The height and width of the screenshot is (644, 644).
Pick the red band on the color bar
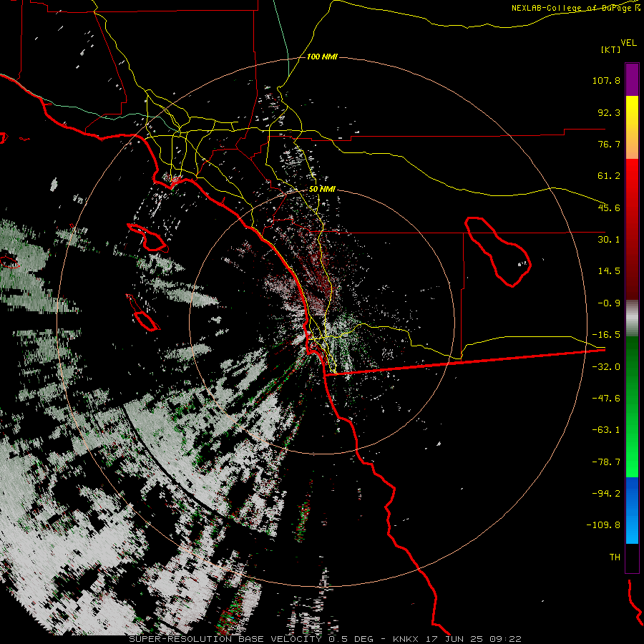pyautogui.click(x=632, y=229)
